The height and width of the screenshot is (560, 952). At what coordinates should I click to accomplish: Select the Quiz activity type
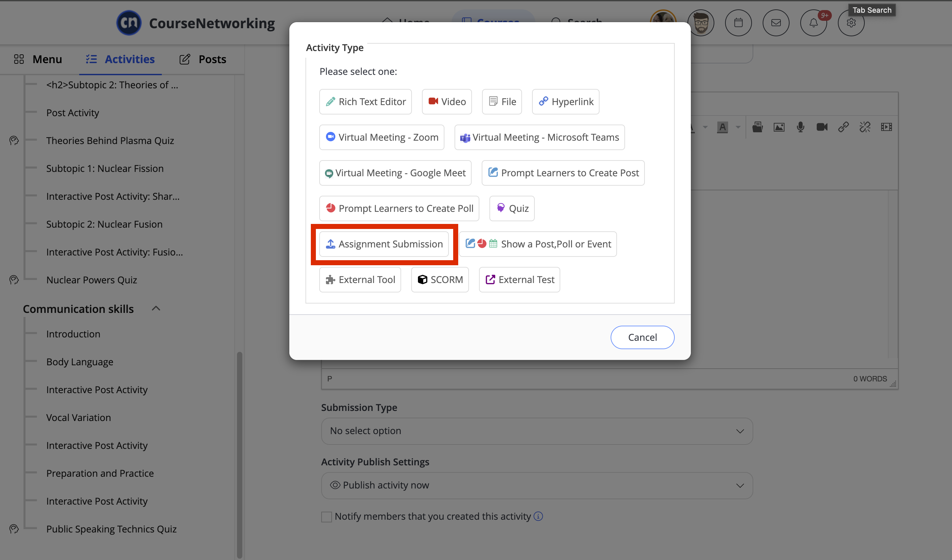click(512, 208)
